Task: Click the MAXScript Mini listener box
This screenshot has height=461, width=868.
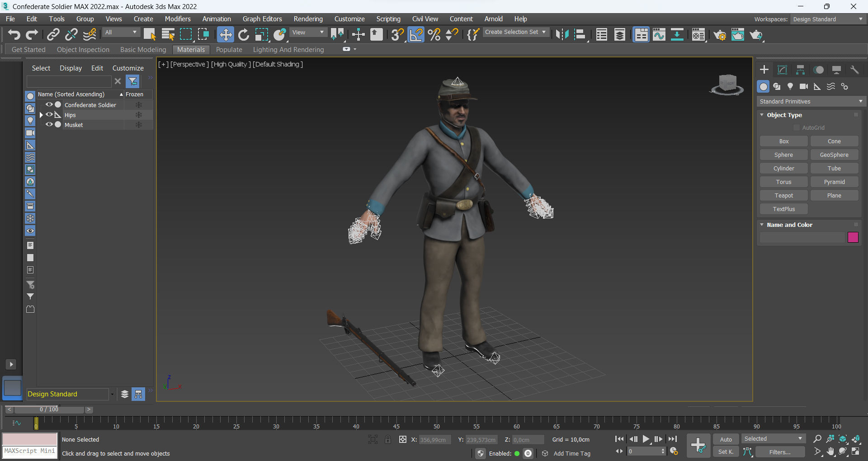Action: click(30, 451)
